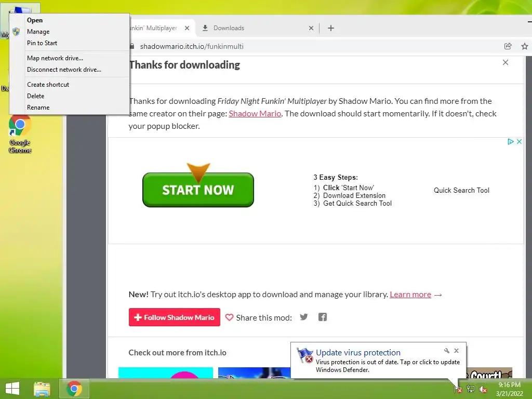Screen dimensions: 532x399
Task: Open File Explorer from the taskbar
Action: (42, 389)
